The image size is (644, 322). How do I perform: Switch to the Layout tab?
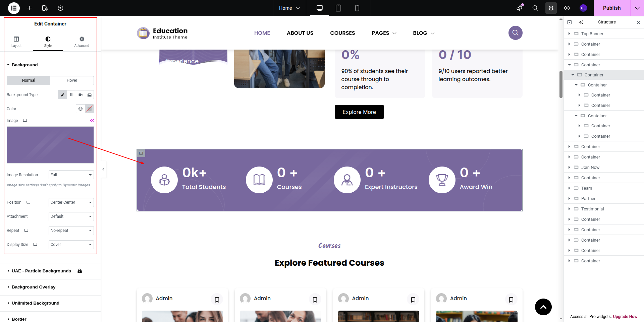(16, 42)
